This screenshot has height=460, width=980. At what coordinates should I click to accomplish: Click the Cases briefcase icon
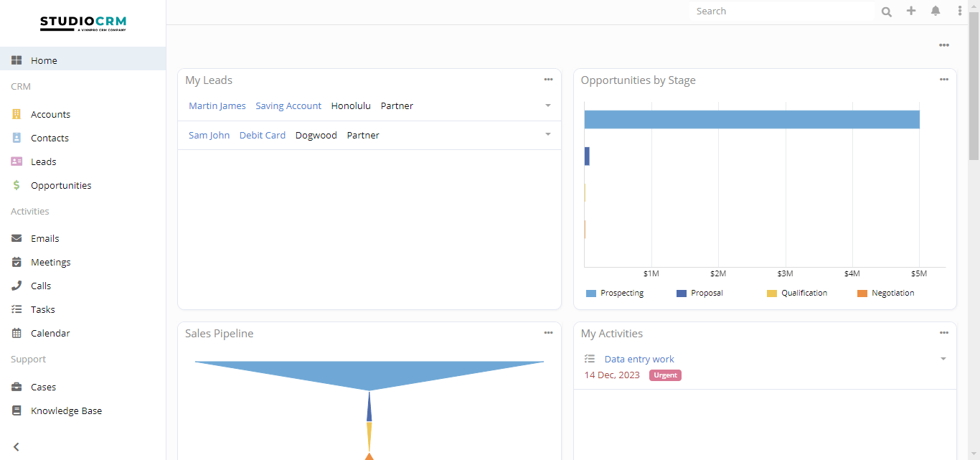pyautogui.click(x=17, y=387)
